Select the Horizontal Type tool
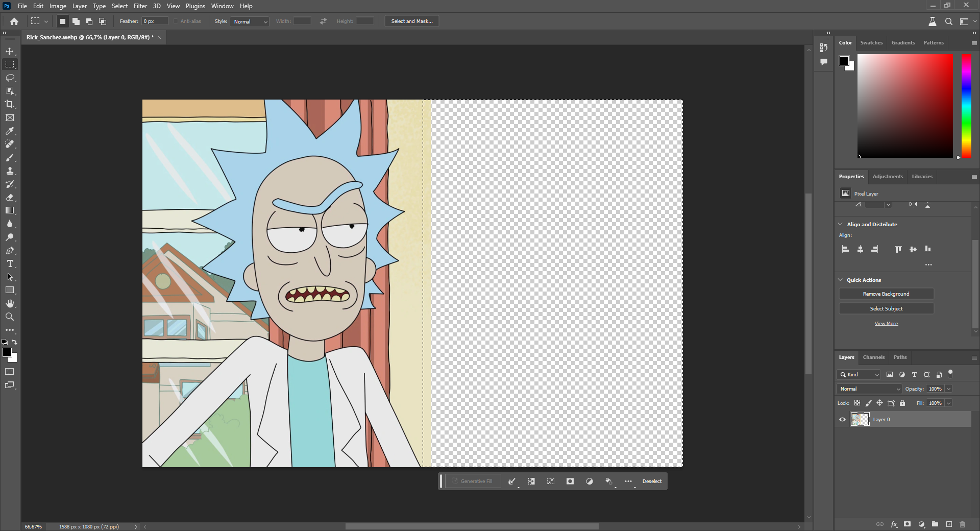Viewport: 980px width, 531px height. pyautogui.click(x=10, y=264)
